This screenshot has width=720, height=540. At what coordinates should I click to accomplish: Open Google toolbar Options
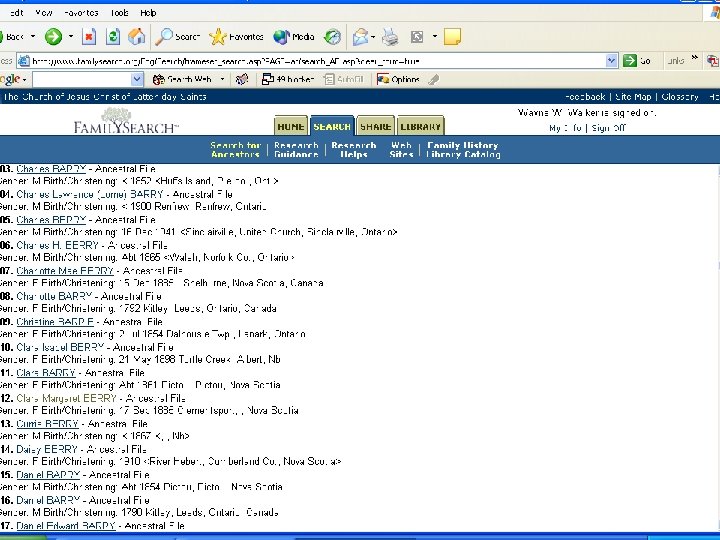[x=398, y=79]
